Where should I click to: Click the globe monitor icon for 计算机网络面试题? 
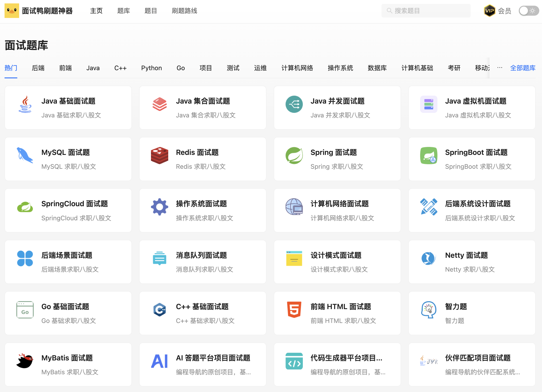pos(294,207)
